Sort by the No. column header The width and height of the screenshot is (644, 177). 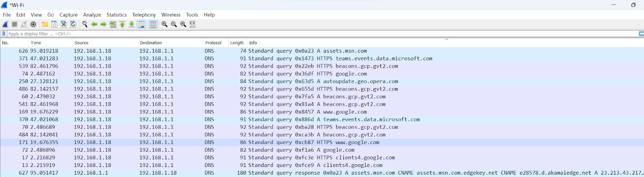tap(15, 43)
